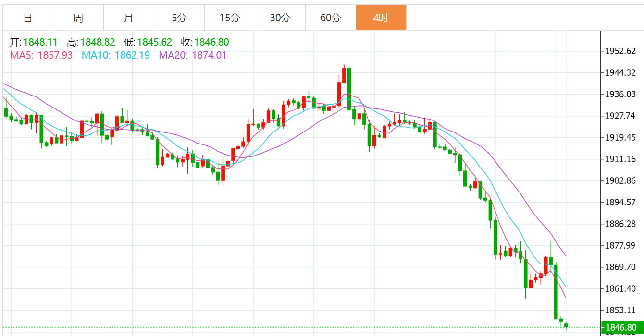Select the 周 weekly timeframe tab
Viewport: 644px width, 336px height.
[x=78, y=18]
